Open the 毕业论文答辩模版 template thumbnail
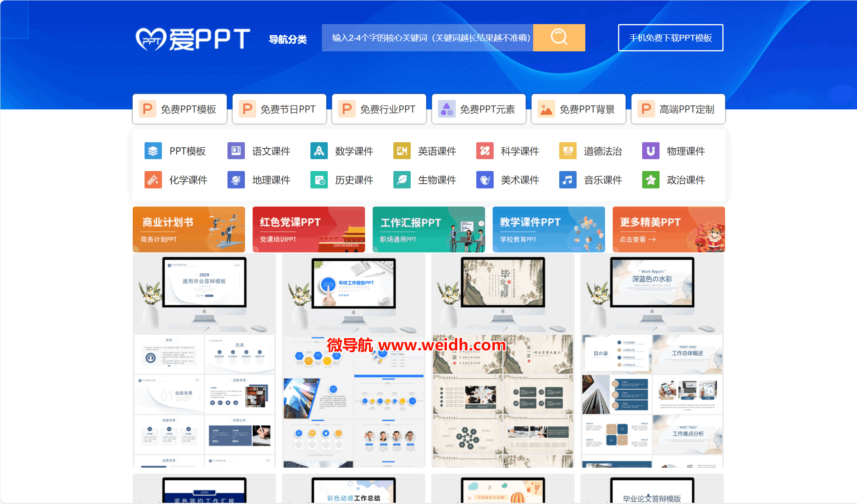 652,489
